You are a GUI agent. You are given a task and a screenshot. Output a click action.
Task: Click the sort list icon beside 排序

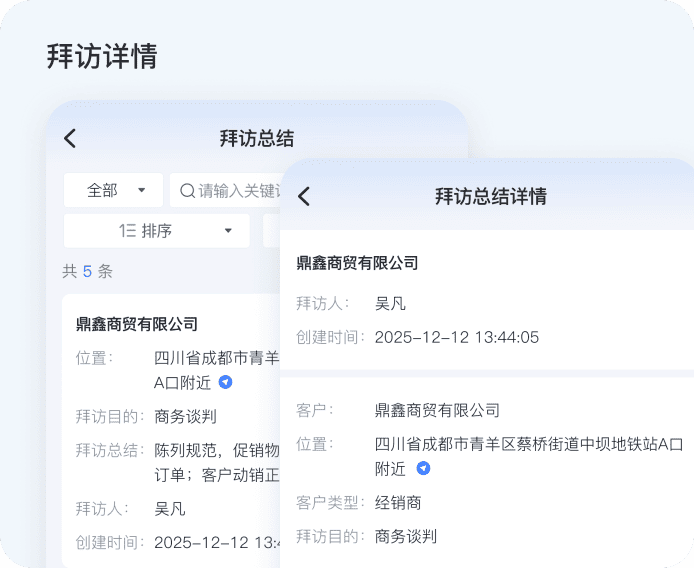point(127,231)
